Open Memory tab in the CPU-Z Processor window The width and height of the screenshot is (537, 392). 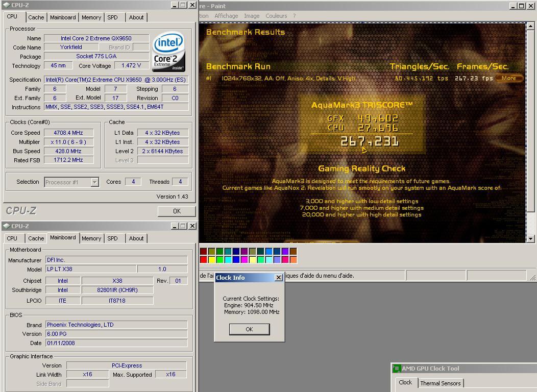pos(91,17)
